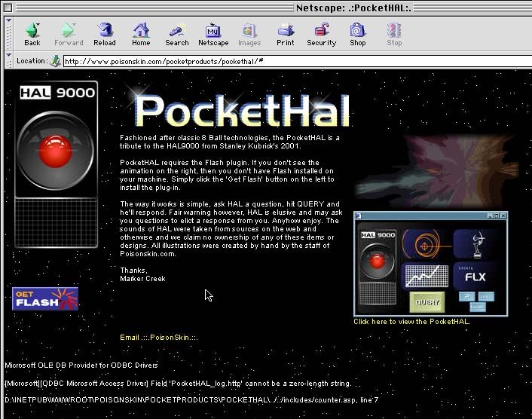Click the bookmark icon beside Location
Viewport: 532px width, 419px height.
pyautogui.click(x=55, y=61)
